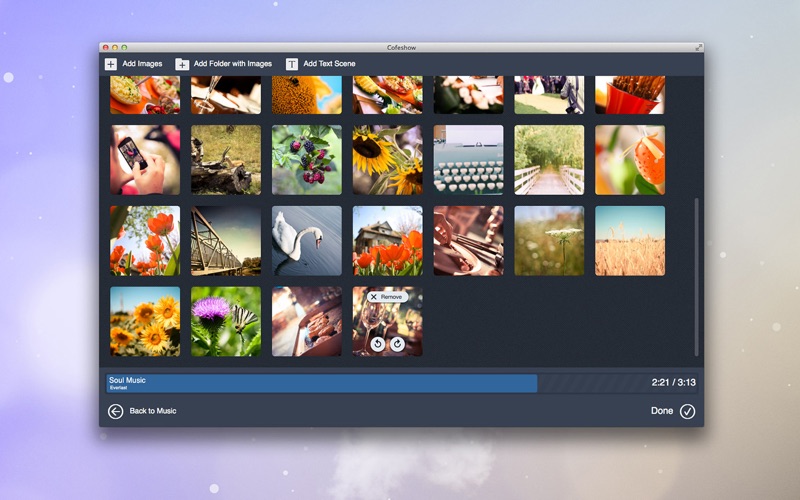Select the hand holding phone photo
The height and width of the screenshot is (500, 800).
[x=145, y=160]
